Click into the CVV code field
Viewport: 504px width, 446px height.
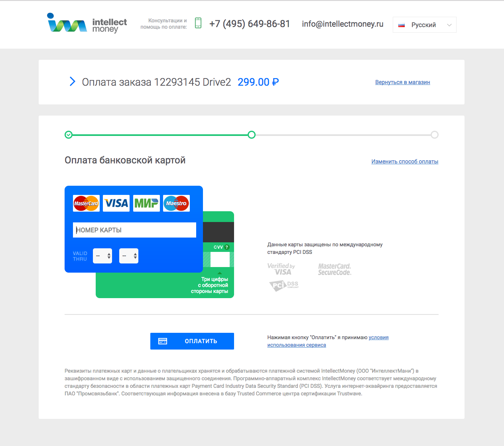coord(220,259)
